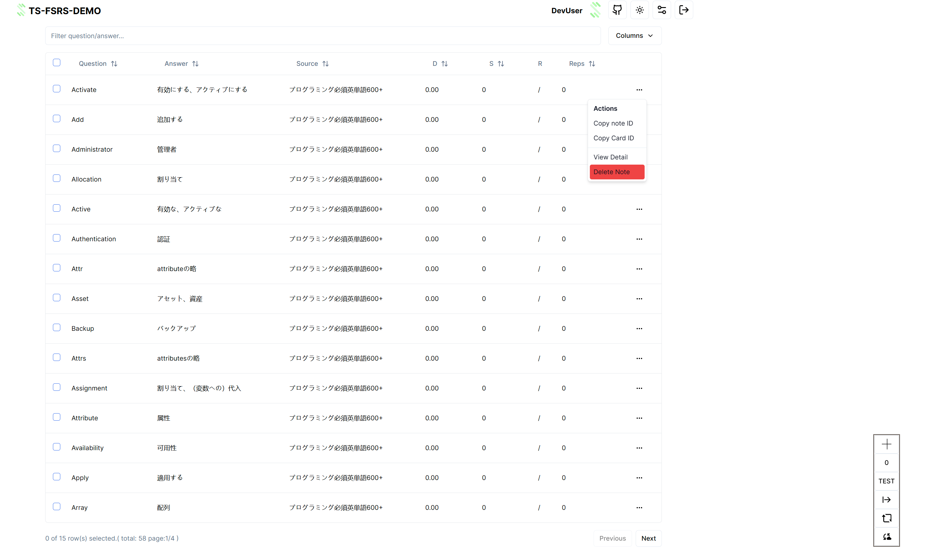
Task: Open the GitHub repository icon
Action: point(617,10)
